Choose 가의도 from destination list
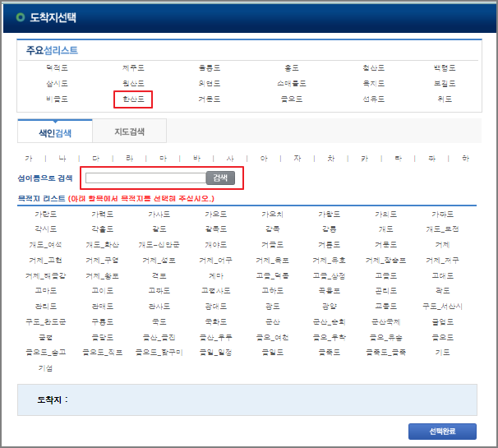Screen dimensions: 498x448 [386, 215]
